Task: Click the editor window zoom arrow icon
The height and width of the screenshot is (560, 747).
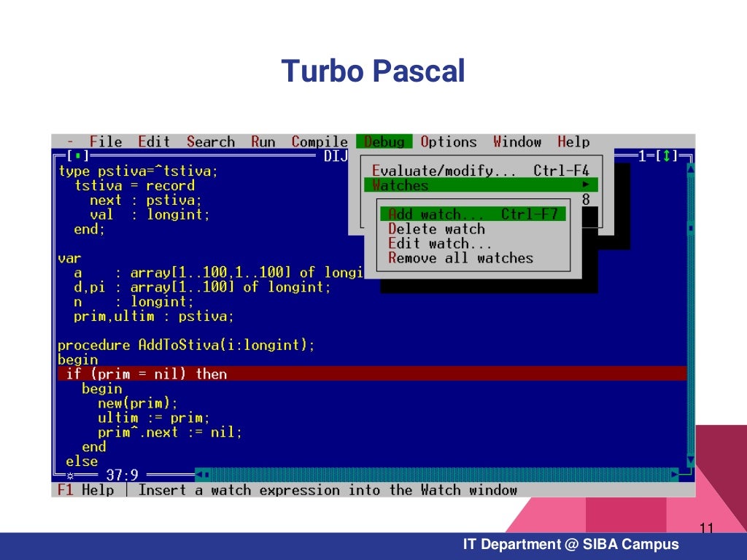Action: coord(667,156)
